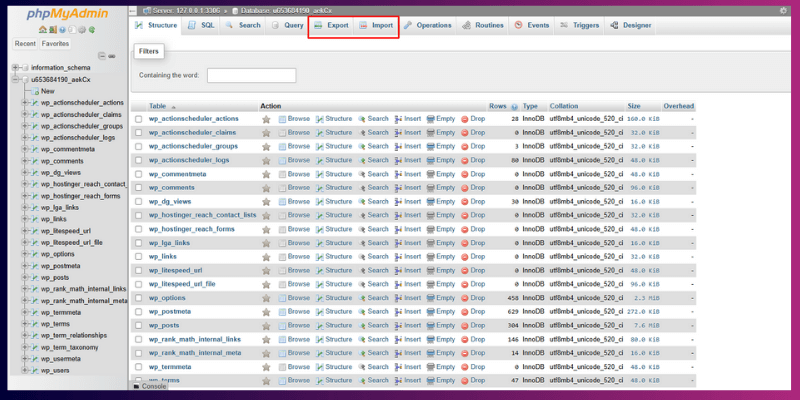This screenshot has width=800, height=400.
Task: Click Structure icon in the wp_commentmeta row
Action: [x=320, y=174]
